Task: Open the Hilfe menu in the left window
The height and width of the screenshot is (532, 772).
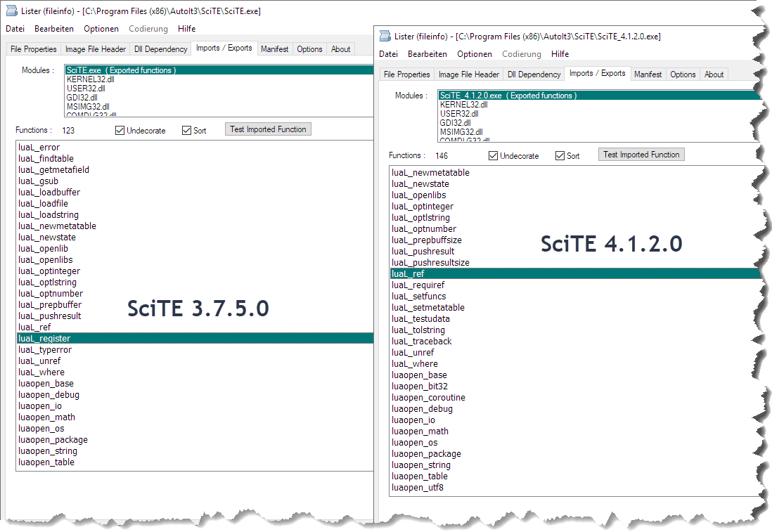Action: click(x=187, y=29)
